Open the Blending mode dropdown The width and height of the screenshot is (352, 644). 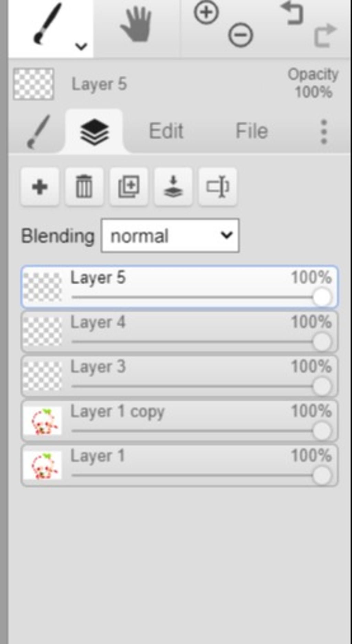170,236
